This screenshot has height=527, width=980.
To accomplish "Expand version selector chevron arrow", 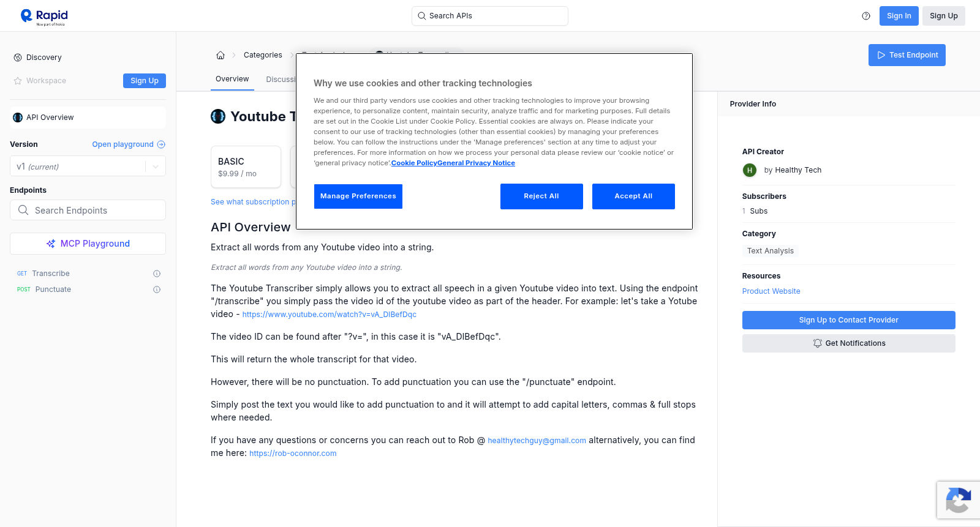I will (156, 166).
